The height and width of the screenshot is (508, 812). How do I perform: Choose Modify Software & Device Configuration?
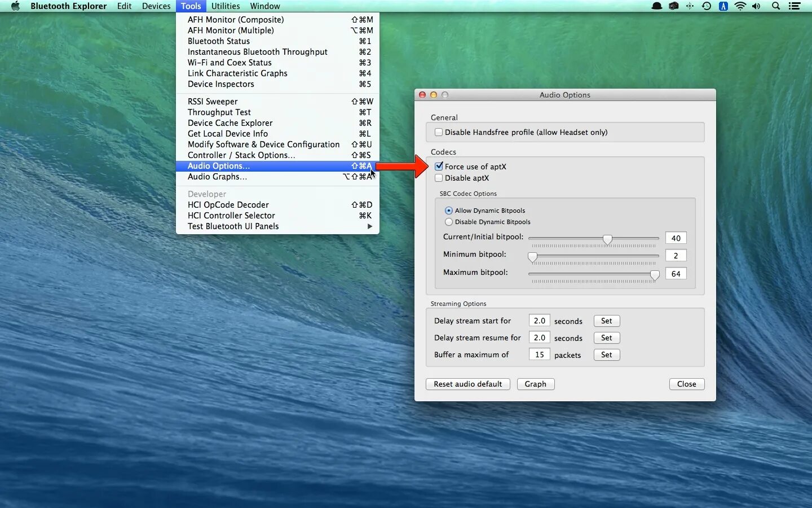coord(277,144)
